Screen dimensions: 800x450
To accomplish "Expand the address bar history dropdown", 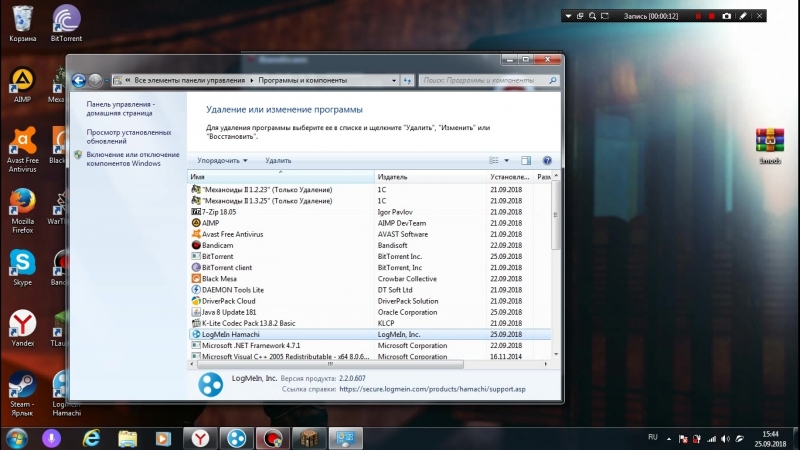I will tap(394, 80).
